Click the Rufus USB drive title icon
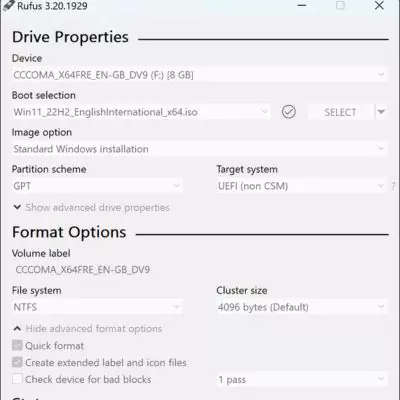Screen dimensions: 400x400 (x=8, y=5)
